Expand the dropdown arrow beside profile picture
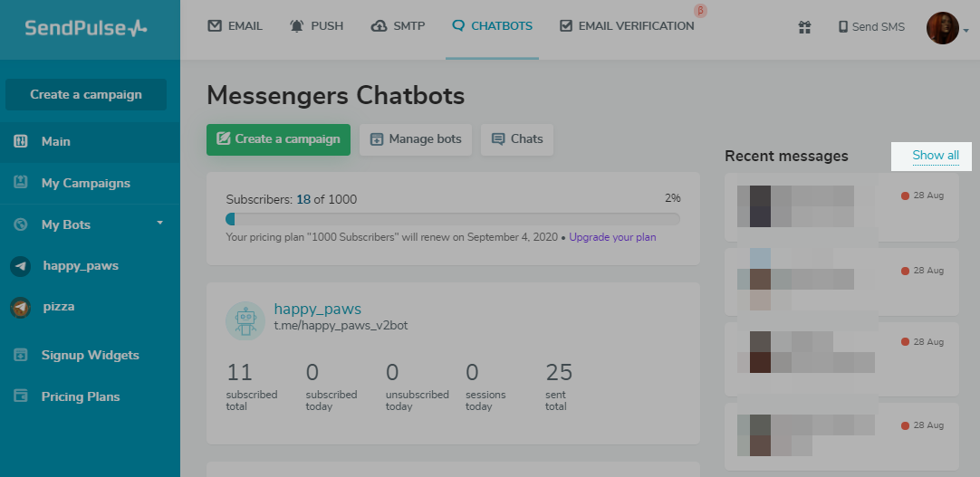The image size is (980, 477). 966,30
